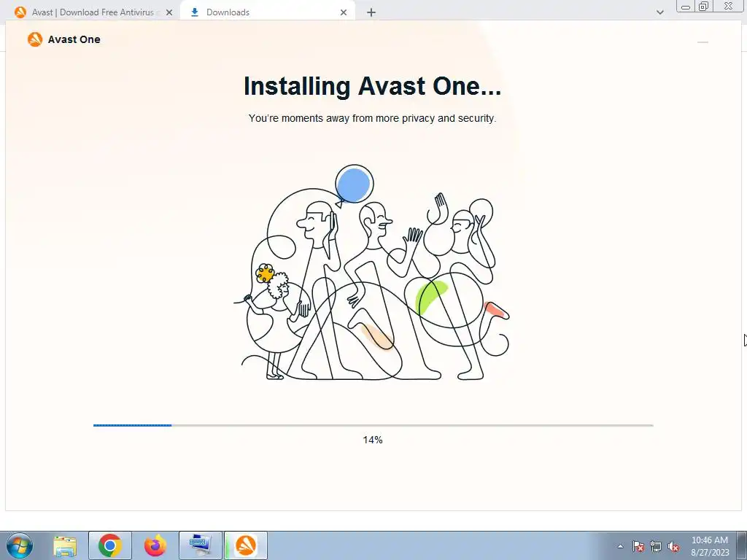Click the installation progress bar
Image resolution: width=747 pixels, height=560 pixels.
click(x=373, y=425)
